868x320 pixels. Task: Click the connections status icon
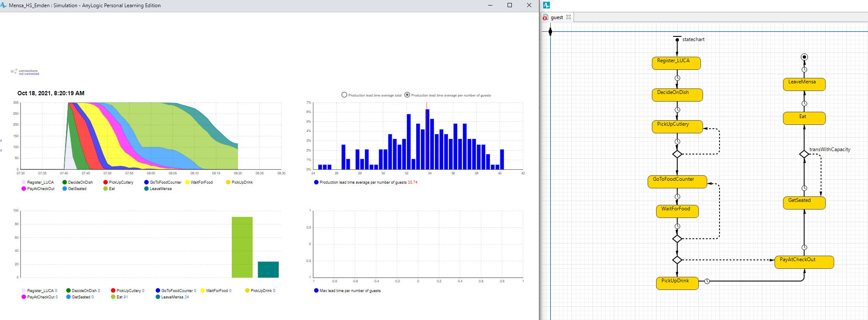click(14, 72)
